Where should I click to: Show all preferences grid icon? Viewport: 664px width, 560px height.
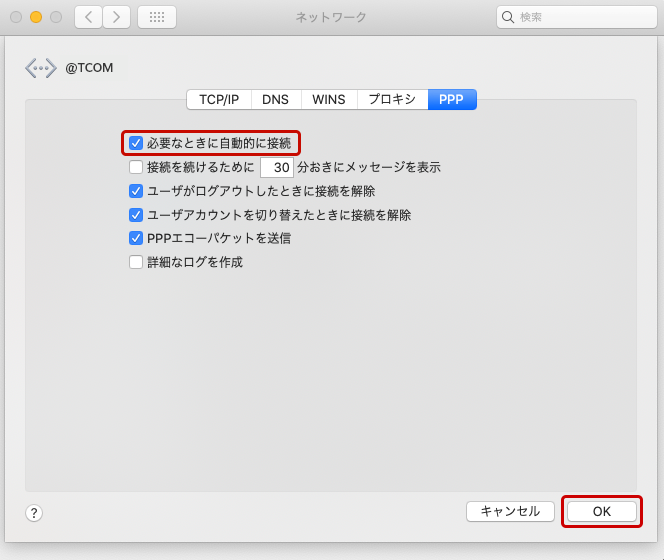click(x=157, y=17)
